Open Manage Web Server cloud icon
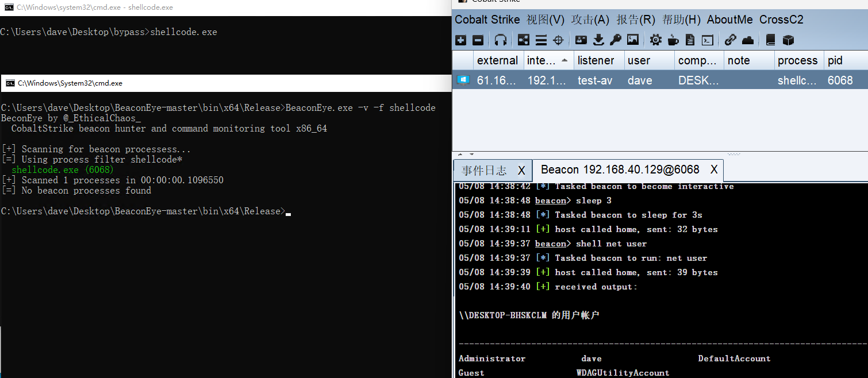The height and width of the screenshot is (378, 868). [748, 40]
